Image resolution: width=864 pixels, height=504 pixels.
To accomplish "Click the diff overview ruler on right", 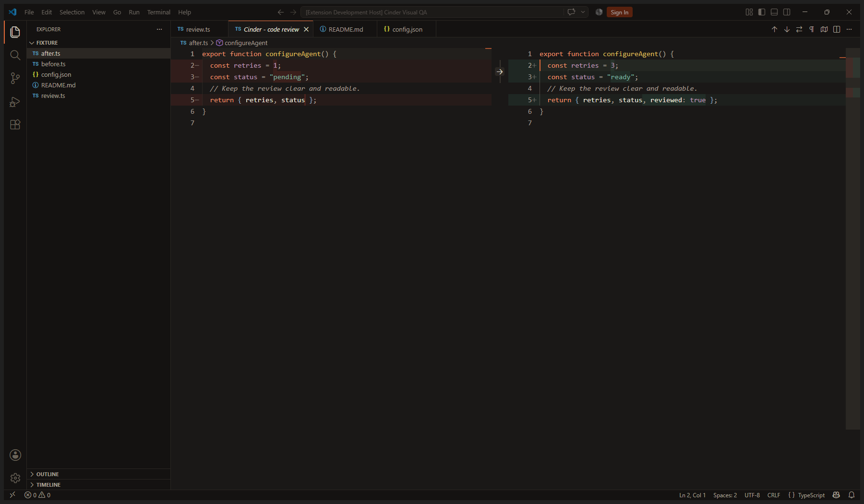I will (853, 239).
